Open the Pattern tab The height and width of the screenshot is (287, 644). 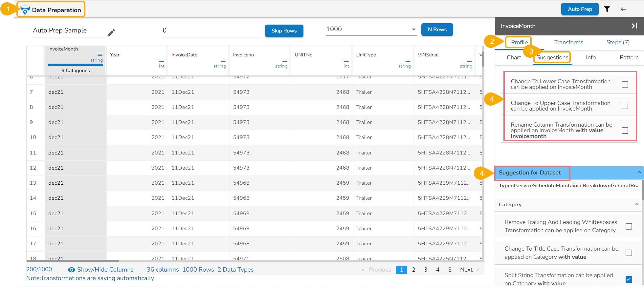[629, 57]
